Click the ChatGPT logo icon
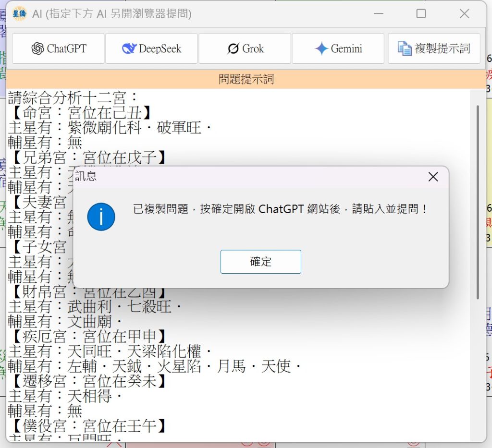The image size is (492, 448). 37,48
